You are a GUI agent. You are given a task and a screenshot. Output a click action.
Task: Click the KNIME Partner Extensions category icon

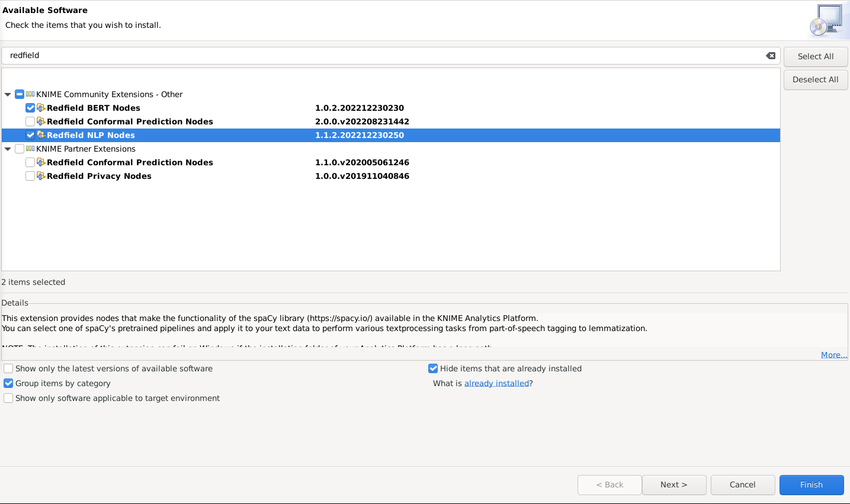coord(30,149)
